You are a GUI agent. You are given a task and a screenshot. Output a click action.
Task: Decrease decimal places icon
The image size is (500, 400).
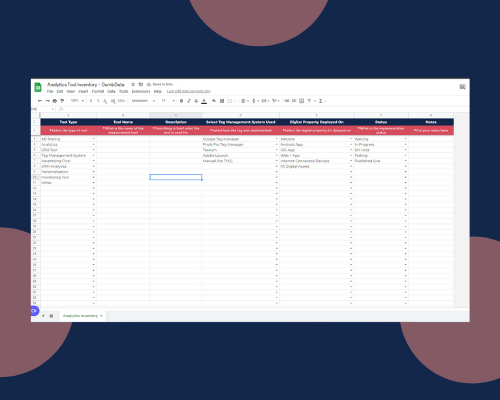click(105, 101)
